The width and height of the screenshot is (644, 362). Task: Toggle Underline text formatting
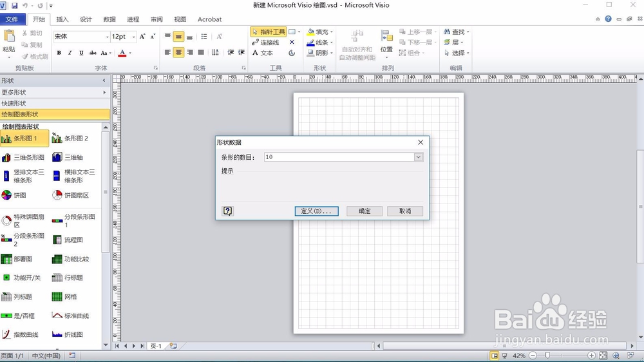pos(81,53)
